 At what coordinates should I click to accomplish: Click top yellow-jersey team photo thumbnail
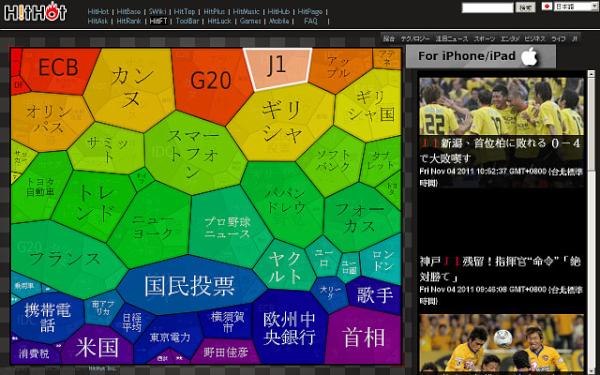coord(502,106)
